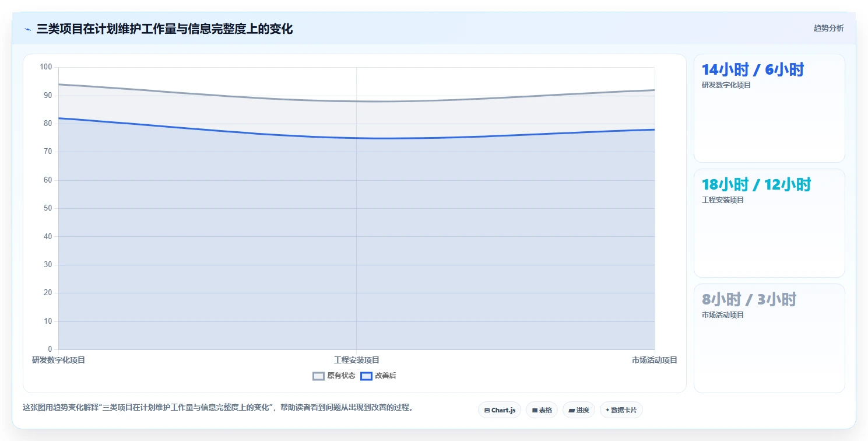Select the 进度 chip
The width and height of the screenshot is (868, 441).
click(578, 410)
